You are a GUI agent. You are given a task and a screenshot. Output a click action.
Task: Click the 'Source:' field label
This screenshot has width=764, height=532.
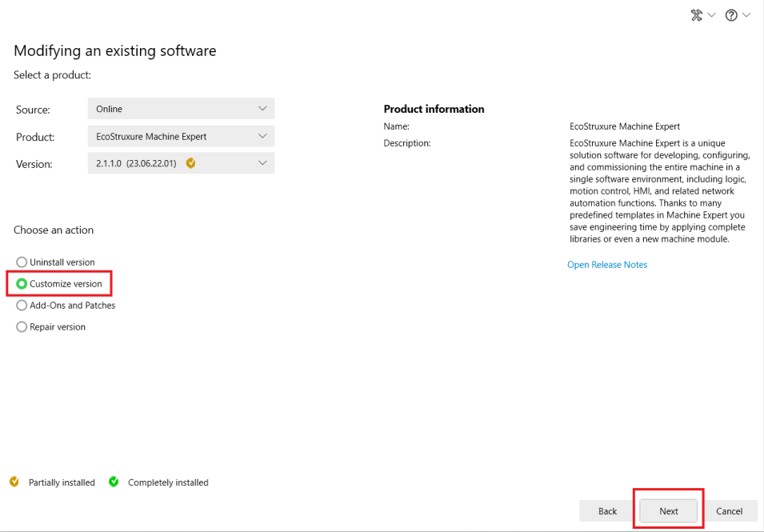33,110
